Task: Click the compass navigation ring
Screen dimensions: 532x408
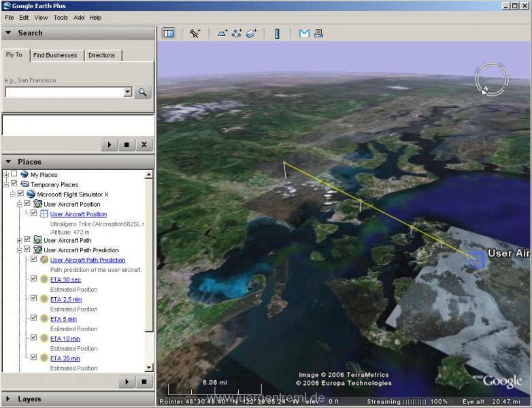Action: (491, 79)
